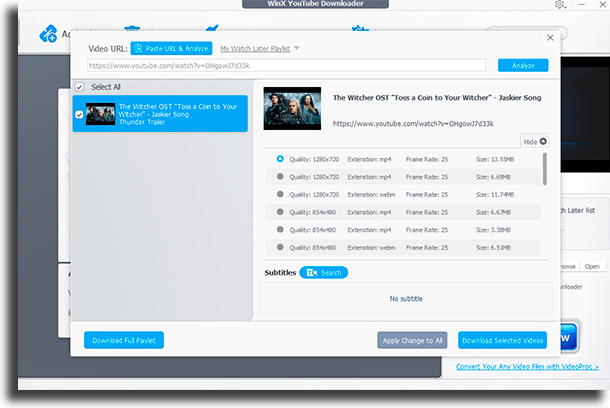Click Download Selected Videos button
The image size is (610, 408).
click(503, 340)
